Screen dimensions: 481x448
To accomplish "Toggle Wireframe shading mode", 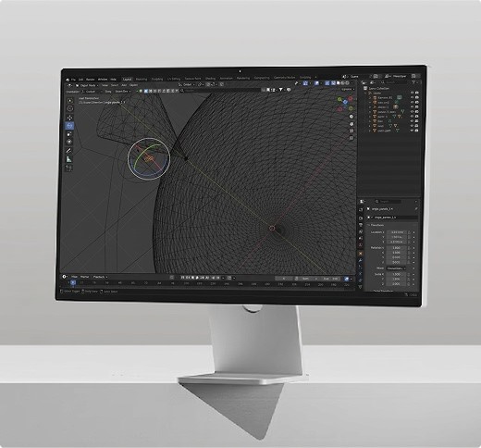I will (334, 82).
